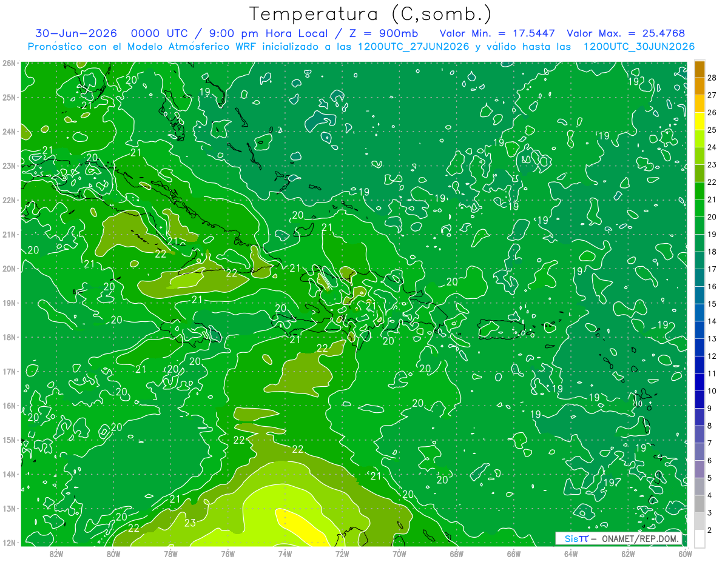This screenshot has width=728, height=562.
Task: Click the gray legend swatch between 3 and 4
Action: tap(699, 503)
